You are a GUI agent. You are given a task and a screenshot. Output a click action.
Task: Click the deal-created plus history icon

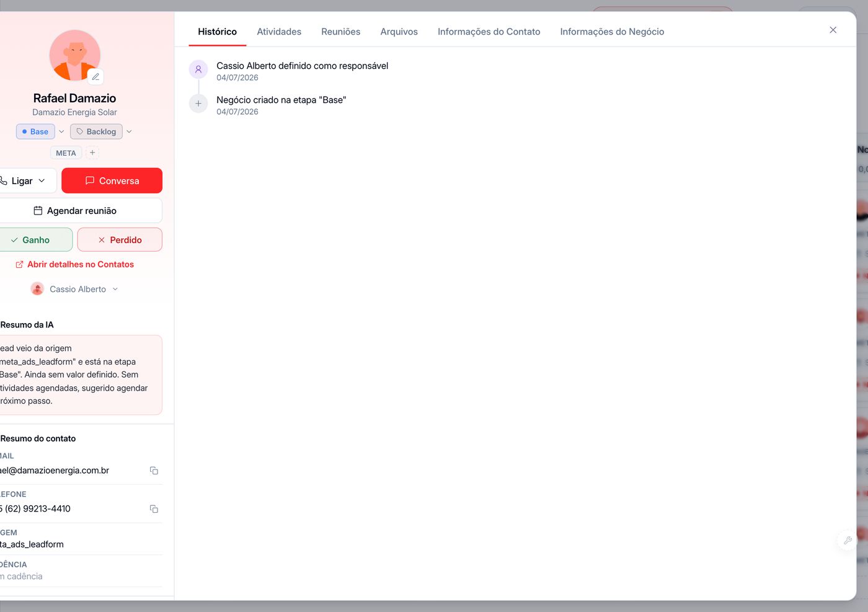(198, 104)
